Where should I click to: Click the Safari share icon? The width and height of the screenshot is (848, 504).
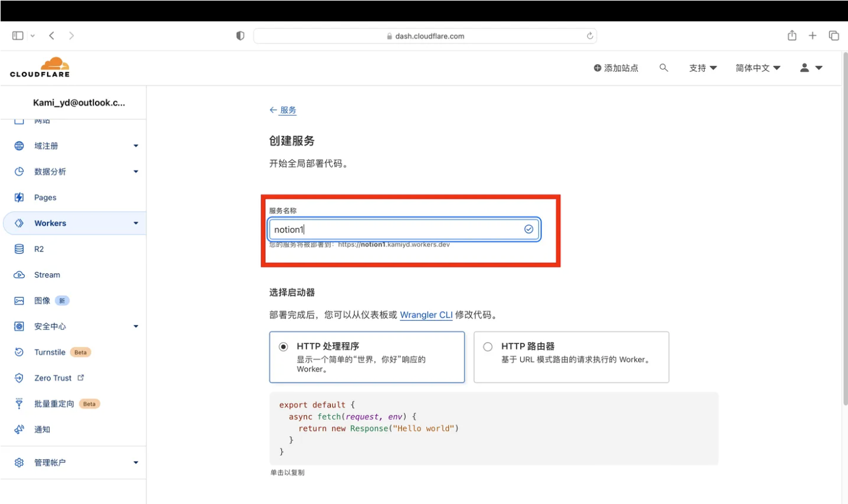click(x=792, y=36)
